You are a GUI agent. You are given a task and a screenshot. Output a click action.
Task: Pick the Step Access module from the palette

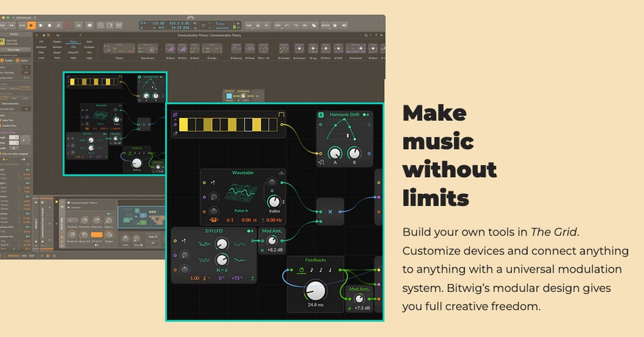pos(148,50)
